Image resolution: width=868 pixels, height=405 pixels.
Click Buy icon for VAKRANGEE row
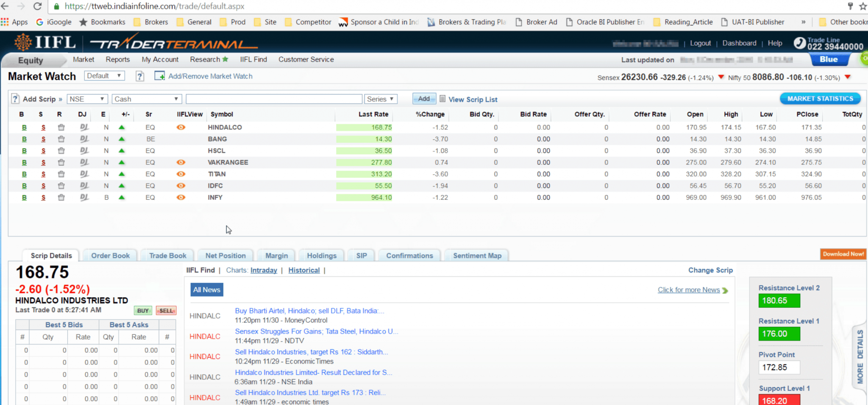[24, 163]
